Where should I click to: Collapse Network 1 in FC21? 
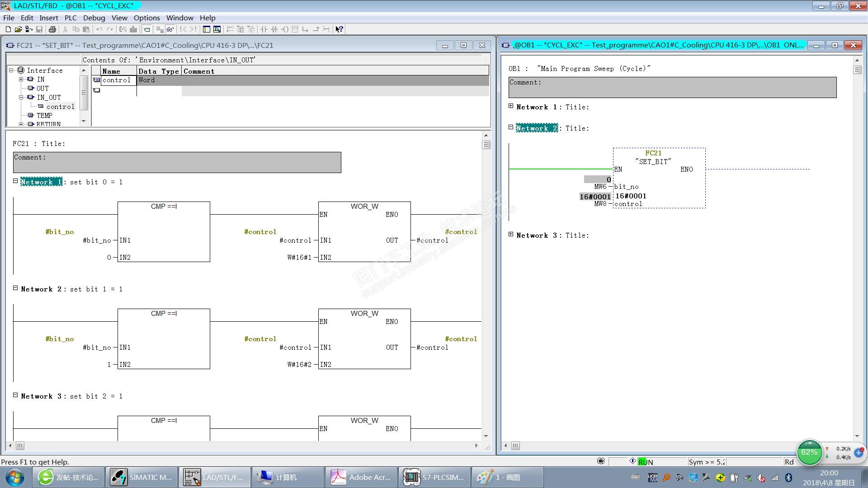pyautogui.click(x=15, y=181)
